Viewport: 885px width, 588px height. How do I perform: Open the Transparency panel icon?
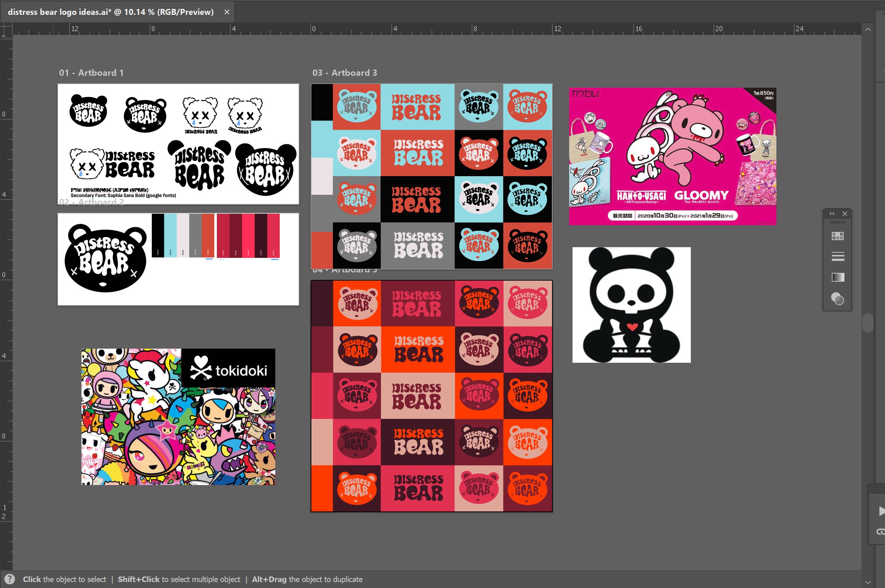coord(837,299)
